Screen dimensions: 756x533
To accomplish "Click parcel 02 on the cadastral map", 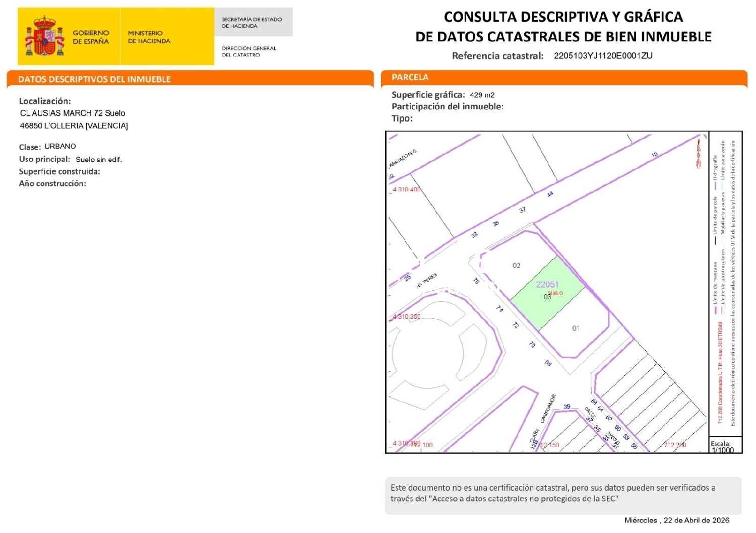I will [516, 265].
